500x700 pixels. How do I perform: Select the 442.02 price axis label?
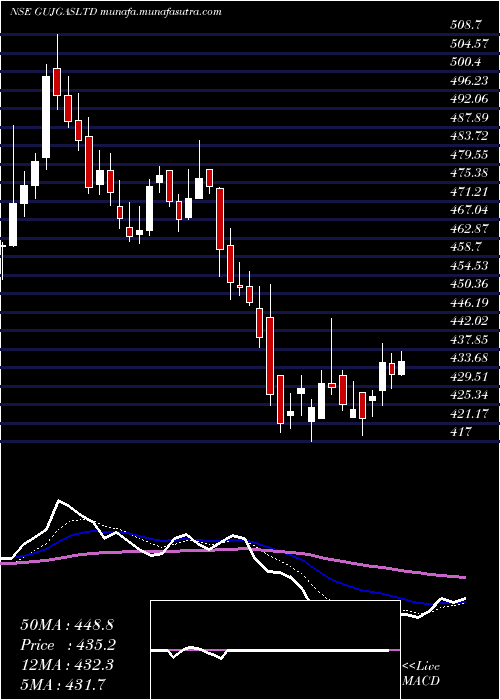coord(469,322)
